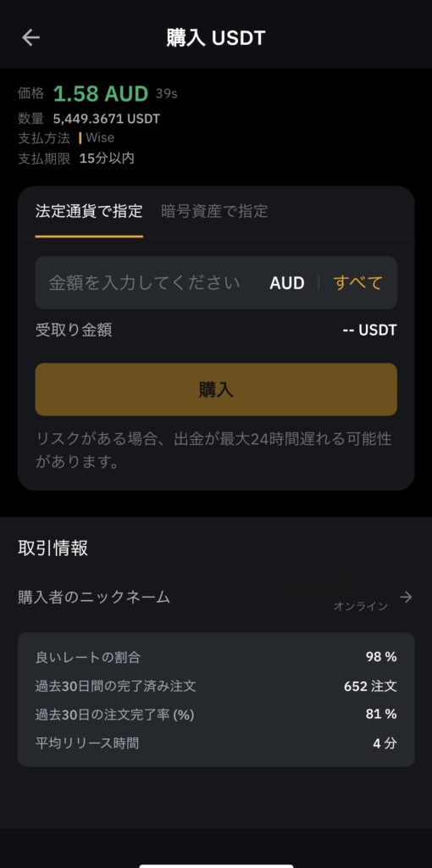Tap the 5,449.3671 USDT quantity value
This screenshot has width=432, height=868.
[x=107, y=119]
